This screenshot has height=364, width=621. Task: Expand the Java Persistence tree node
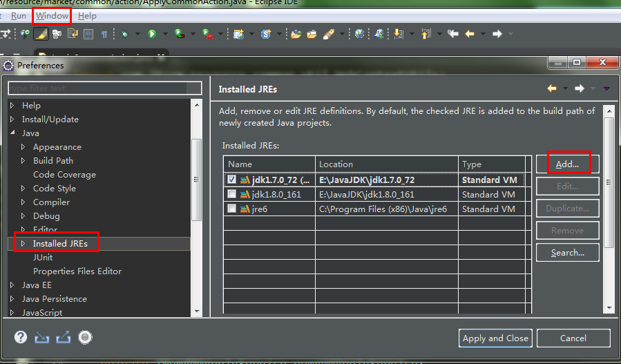[x=12, y=298]
